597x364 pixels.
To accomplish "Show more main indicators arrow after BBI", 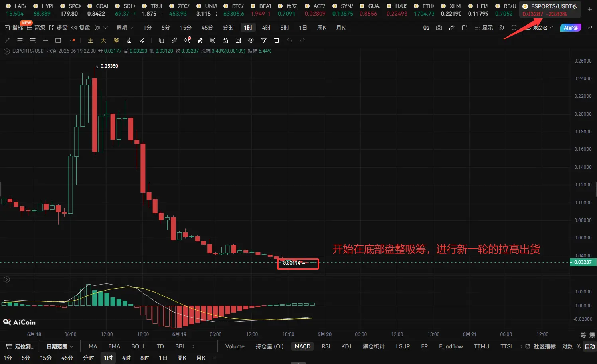I will pyautogui.click(x=194, y=346).
